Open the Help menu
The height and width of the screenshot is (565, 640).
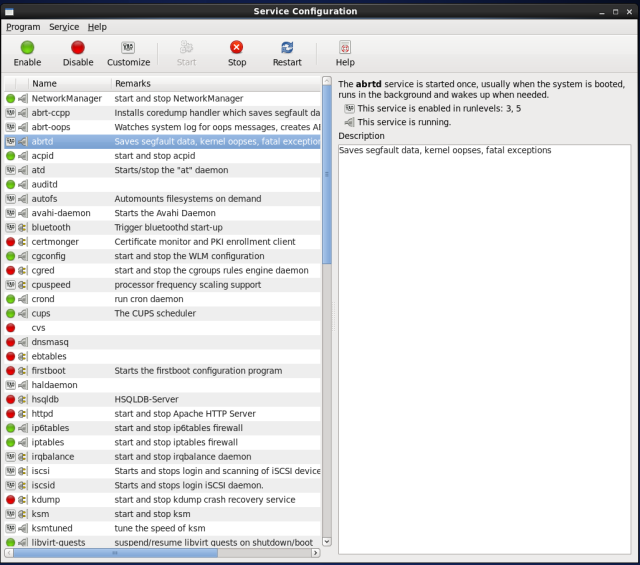tap(97, 27)
